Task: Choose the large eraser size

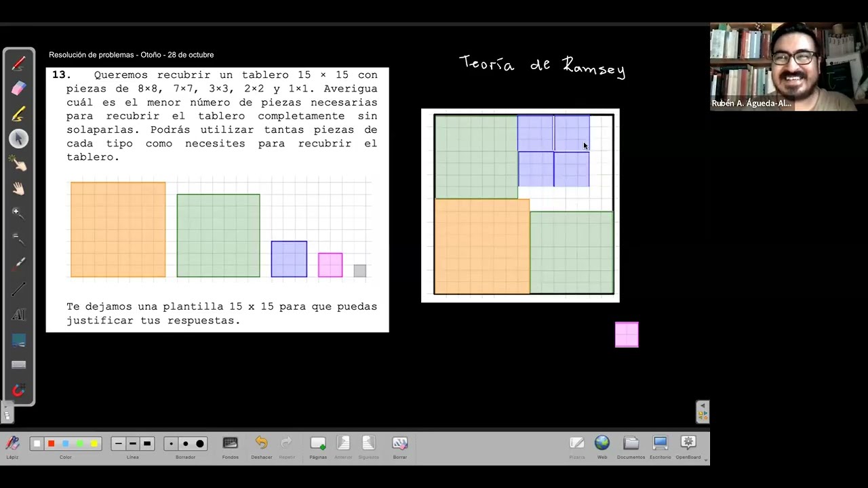Action: 199,444
